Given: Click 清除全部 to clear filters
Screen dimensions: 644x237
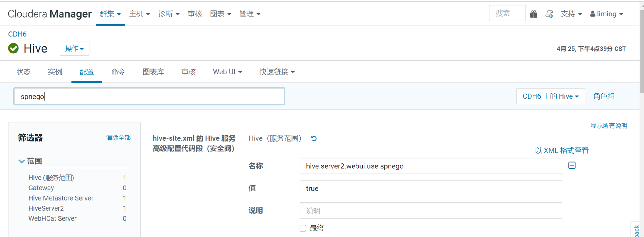Looking at the screenshot, I should [118, 138].
